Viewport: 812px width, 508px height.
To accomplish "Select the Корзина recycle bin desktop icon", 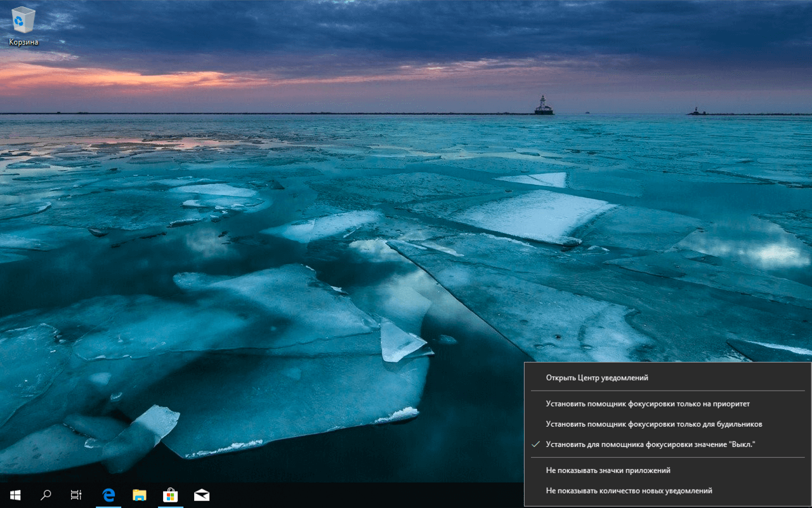I will click(x=23, y=27).
